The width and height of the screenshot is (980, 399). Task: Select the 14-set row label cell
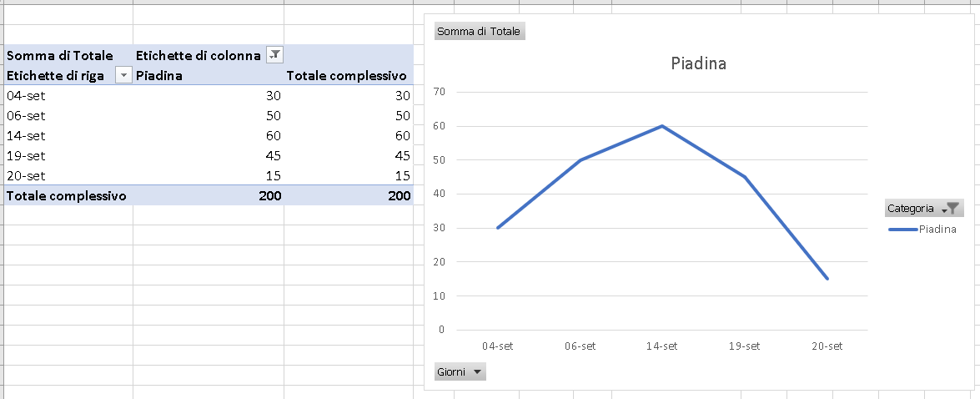[68, 136]
